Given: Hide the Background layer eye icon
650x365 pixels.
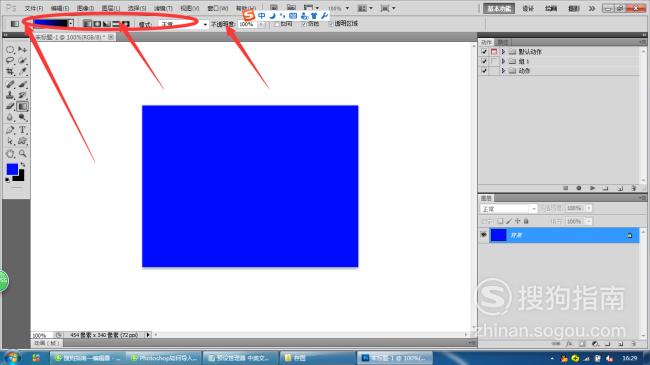Looking at the screenshot, I should click(483, 235).
